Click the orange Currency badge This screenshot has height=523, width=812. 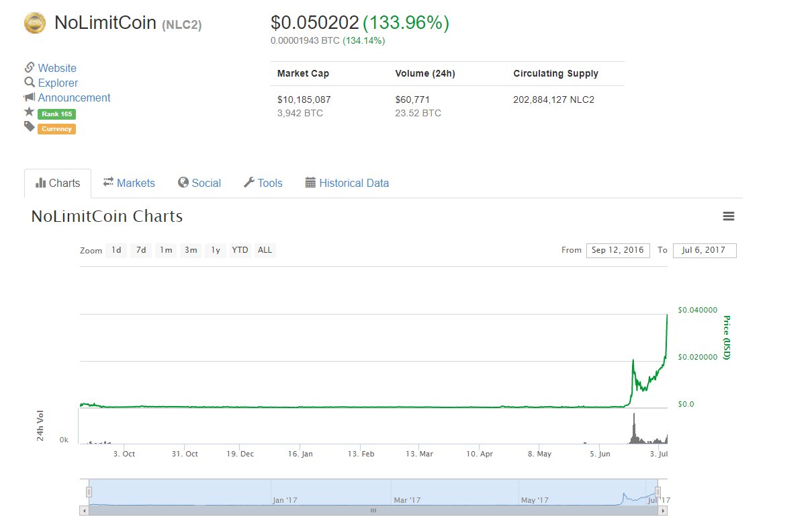click(x=56, y=129)
